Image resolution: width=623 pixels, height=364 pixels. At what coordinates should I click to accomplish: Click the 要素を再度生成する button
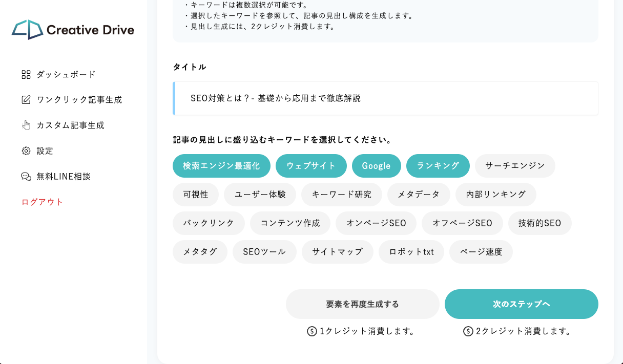pyautogui.click(x=362, y=304)
